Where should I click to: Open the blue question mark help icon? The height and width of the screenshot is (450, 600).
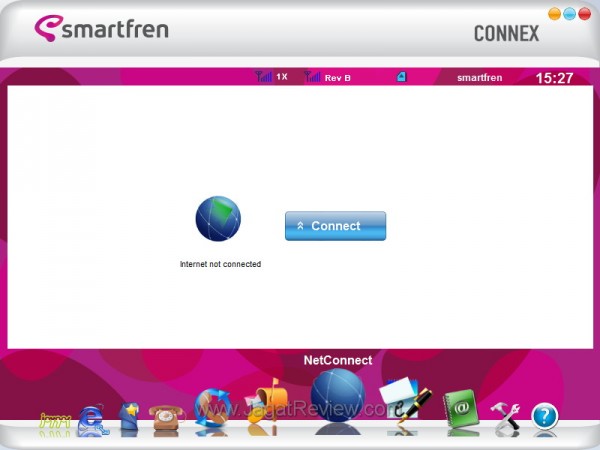click(545, 416)
